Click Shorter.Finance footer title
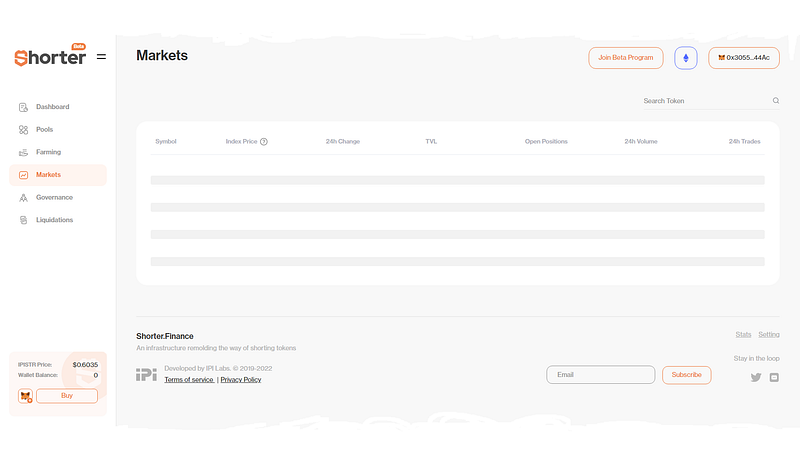The width and height of the screenshot is (800, 449). 165,336
